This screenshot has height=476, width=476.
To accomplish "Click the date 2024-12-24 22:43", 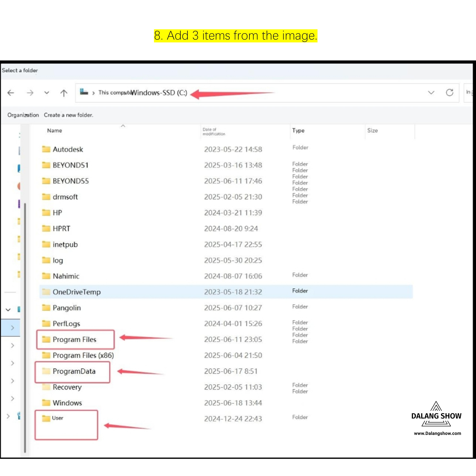I will coord(233,419).
